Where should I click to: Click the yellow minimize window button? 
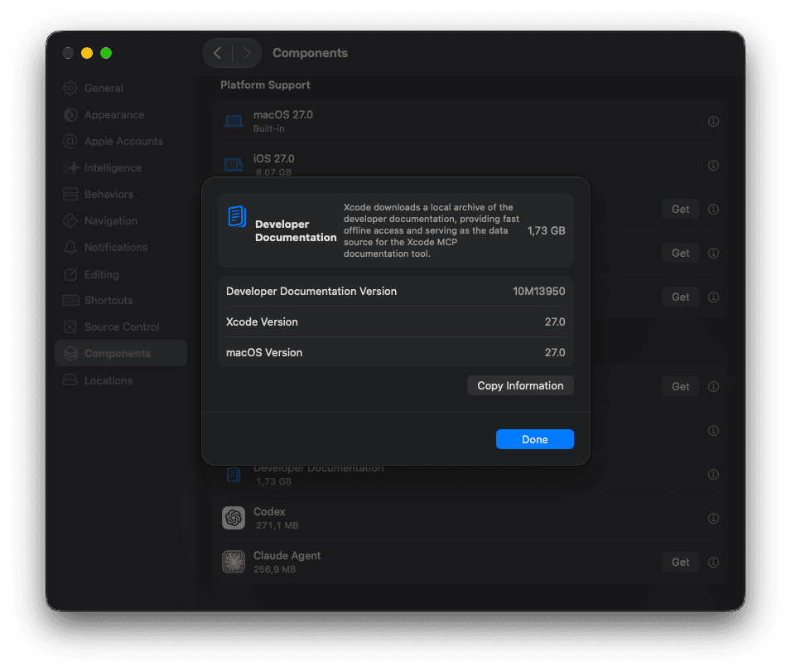coord(87,53)
